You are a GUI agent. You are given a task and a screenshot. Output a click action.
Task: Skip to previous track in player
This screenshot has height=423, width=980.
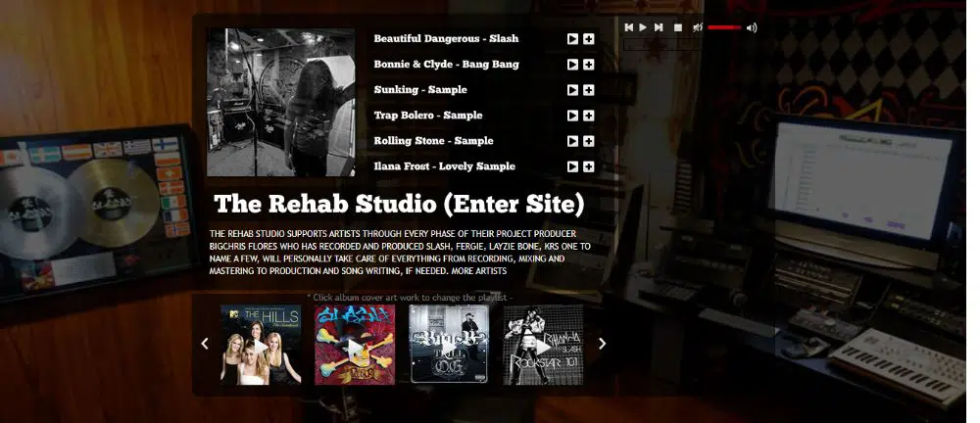[629, 27]
